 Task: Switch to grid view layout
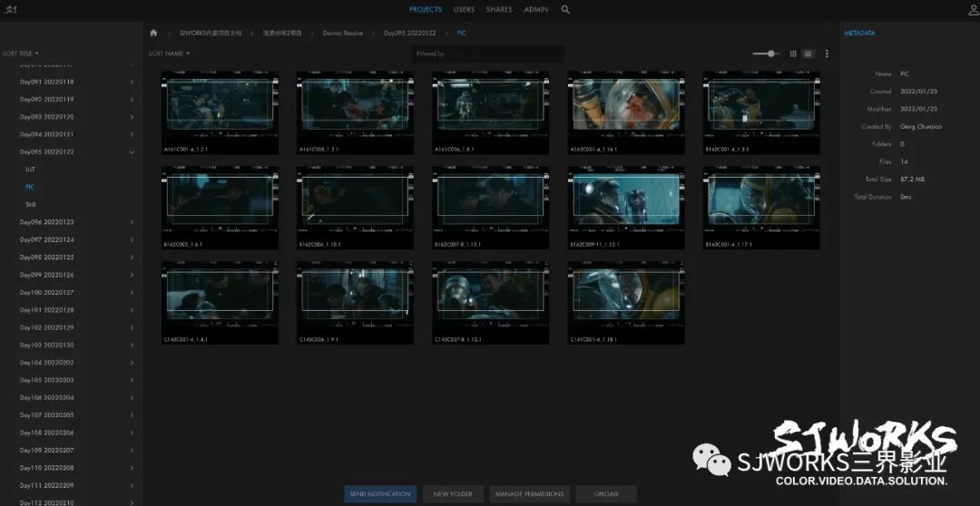792,54
